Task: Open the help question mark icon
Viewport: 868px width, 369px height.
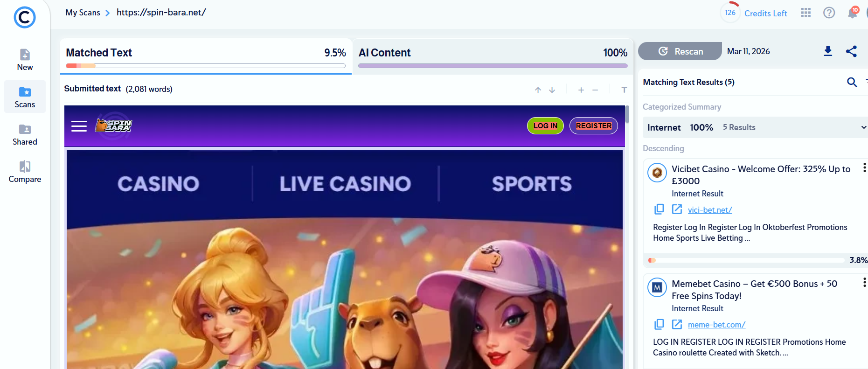Action: pyautogui.click(x=829, y=13)
